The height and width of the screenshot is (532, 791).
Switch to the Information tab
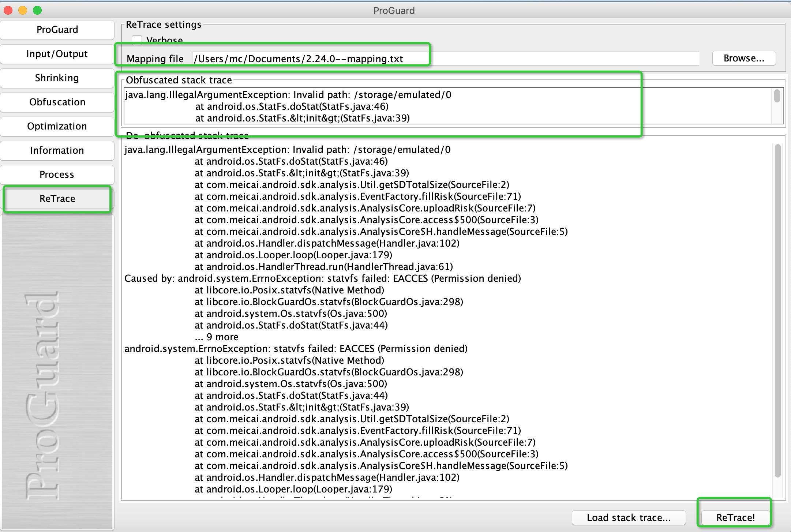tap(57, 150)
